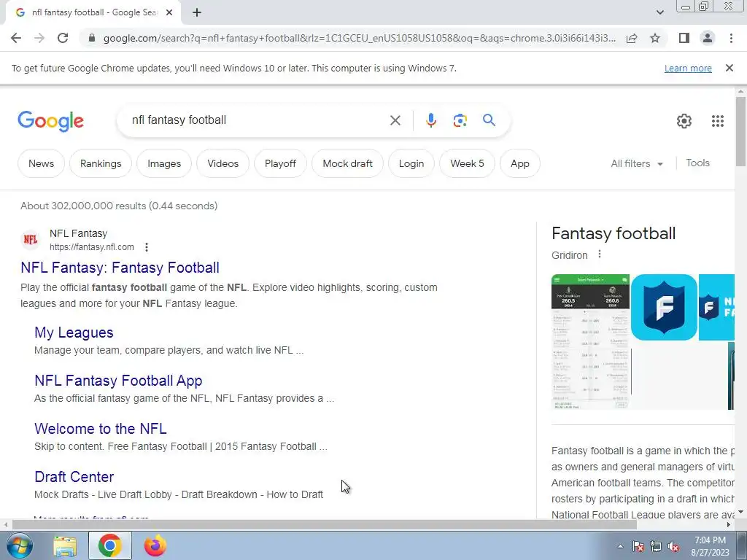The height and width of the screenshot is (560, 747).
Task: Click the NFL favicon beside NFL Fantasy result
Action: pyautogui.click(x=31, y=239)
